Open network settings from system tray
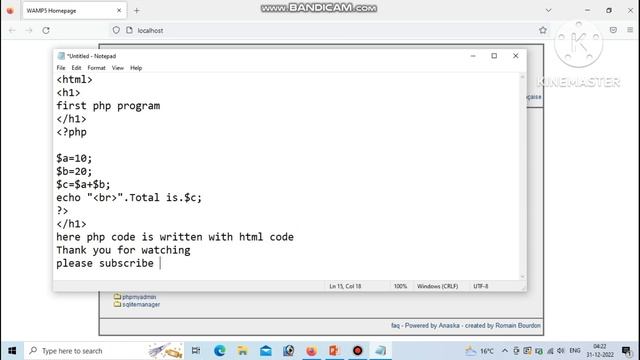The height and width of the screenshot is (360, 640). coord(550,351)
